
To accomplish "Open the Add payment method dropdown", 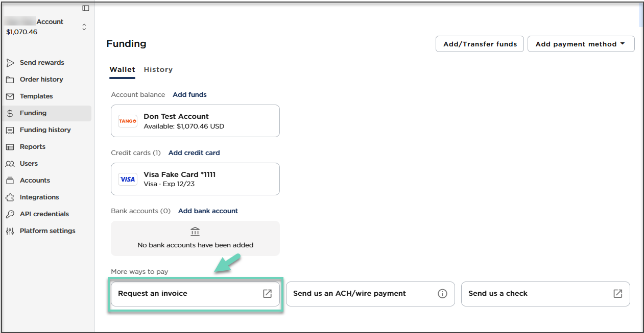I will [x=581, y=44].
